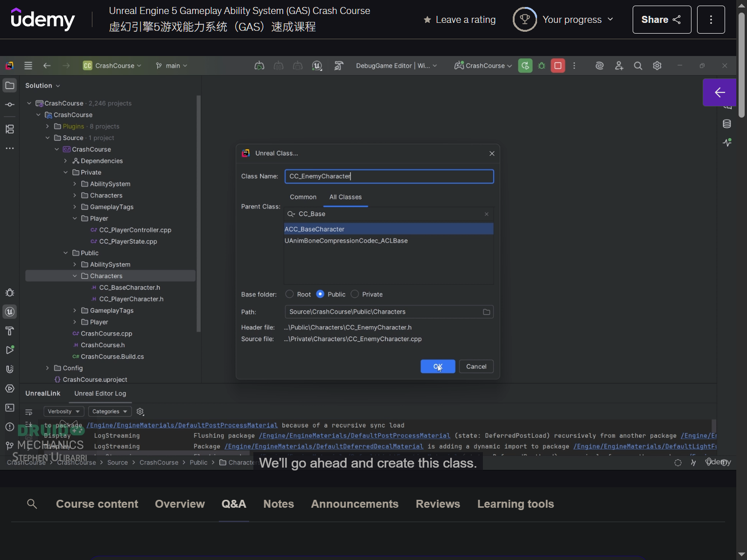Open the CrashCourse run configuration dropdown
This screenshot has height=560, width=747.
pyautogui.click(x=483, y=66)
